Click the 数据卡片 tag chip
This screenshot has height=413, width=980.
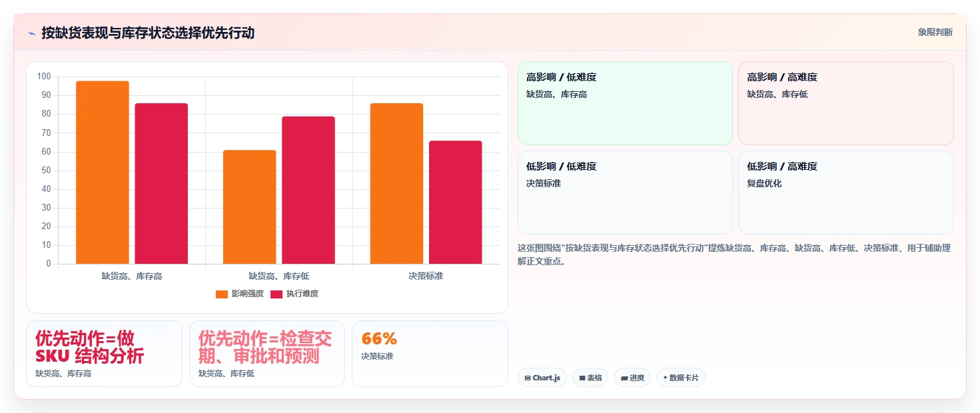[681, 378]
